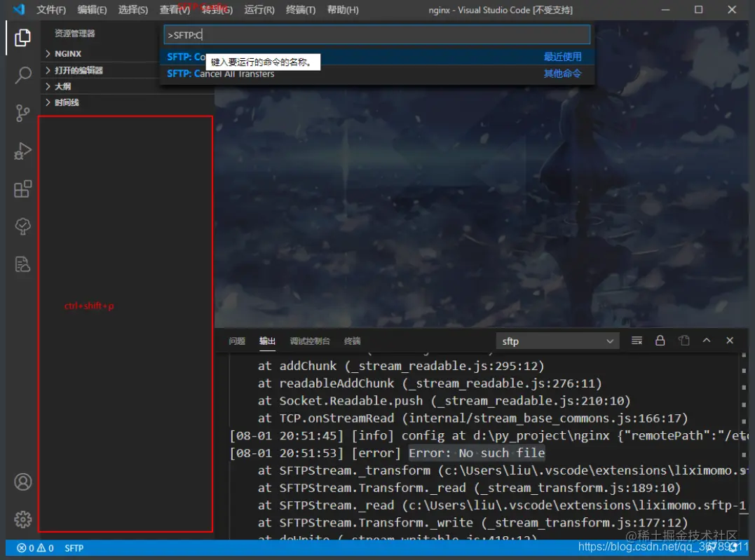The width and height of the screenshot is (755, 560).
Task: Open the Source Control view icon
Action: coord(22,113)
